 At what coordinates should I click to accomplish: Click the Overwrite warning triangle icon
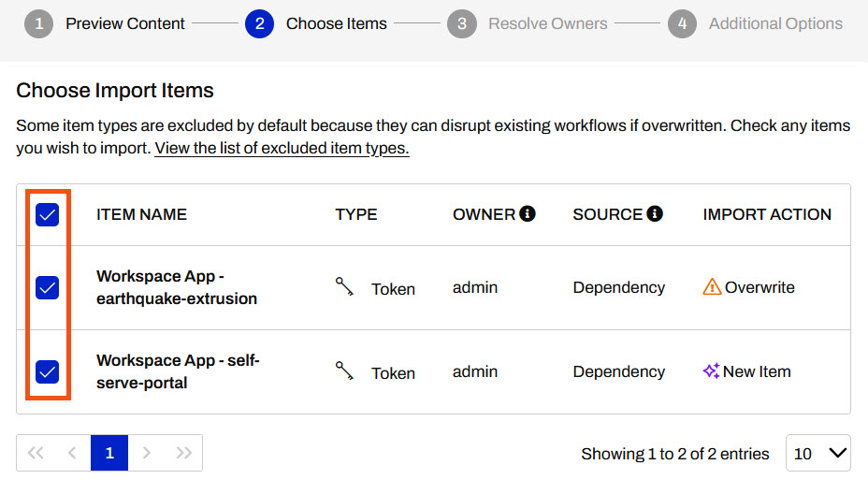(x=712, y=287)
